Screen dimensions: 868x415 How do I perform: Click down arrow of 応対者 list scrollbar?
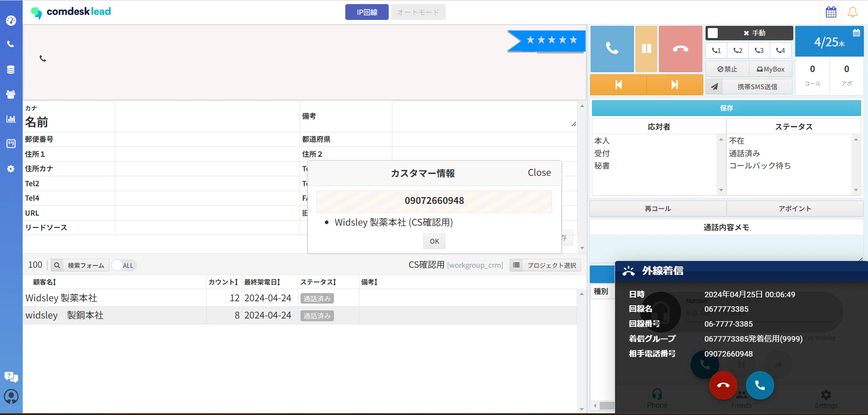721,190
